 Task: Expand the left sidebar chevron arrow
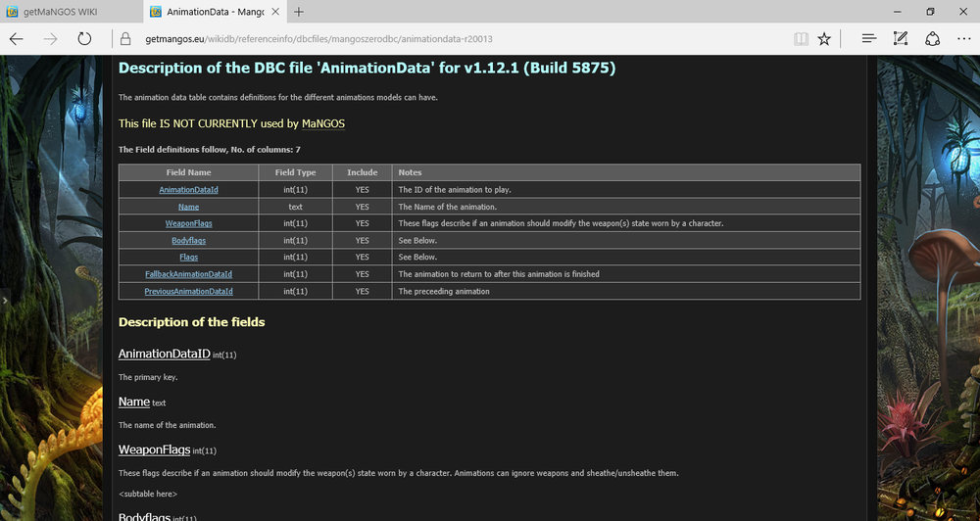pos(5,301)
